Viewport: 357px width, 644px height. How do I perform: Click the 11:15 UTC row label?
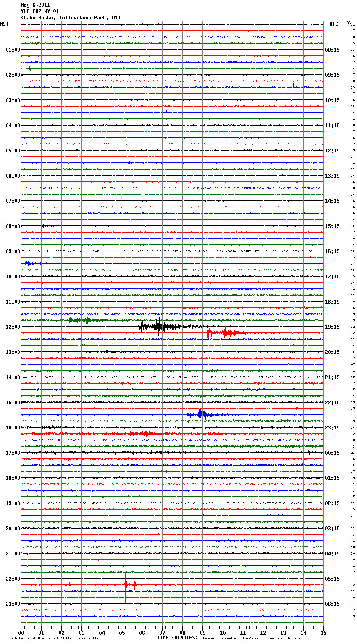point(332,126)
